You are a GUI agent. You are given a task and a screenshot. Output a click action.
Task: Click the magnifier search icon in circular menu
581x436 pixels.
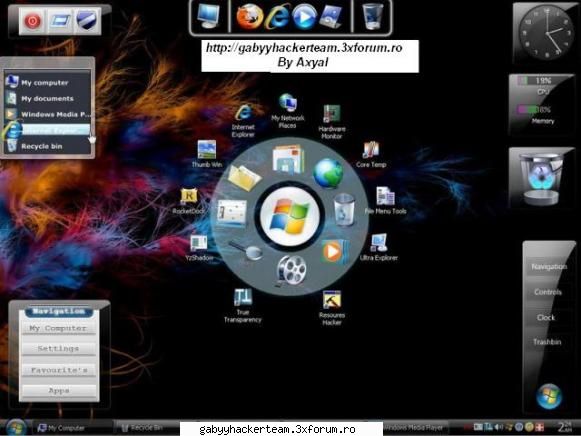pyautogui.click(x=246, y=251)
